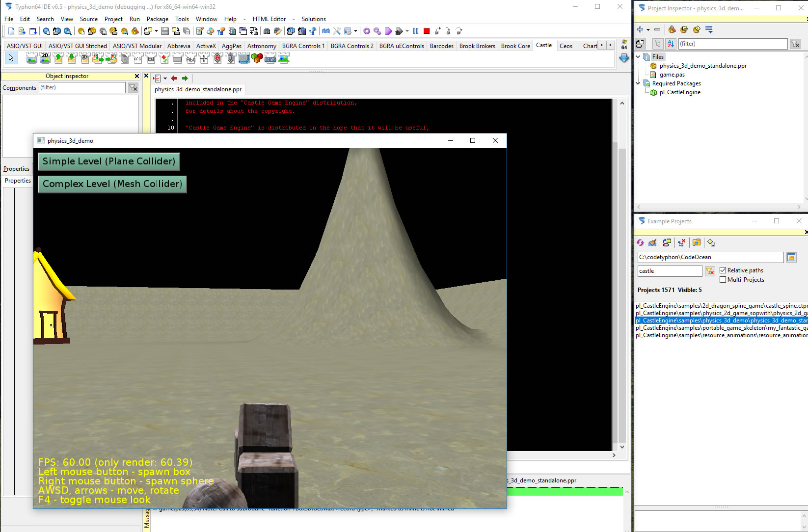This screenshot has width=808, height=532.
Task: Open the editor toolbar list dropdown arrow
Action: pos(165,79)
